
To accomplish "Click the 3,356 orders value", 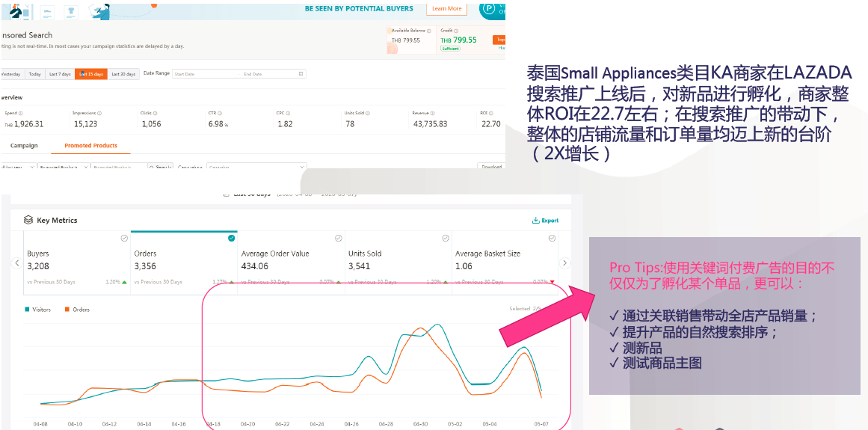I will (x=146, y=266).
